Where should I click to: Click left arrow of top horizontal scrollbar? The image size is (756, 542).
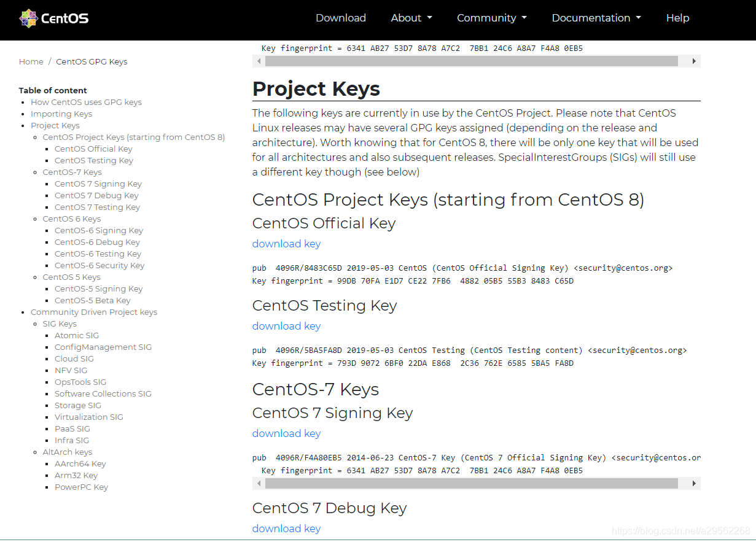[259, 61]
